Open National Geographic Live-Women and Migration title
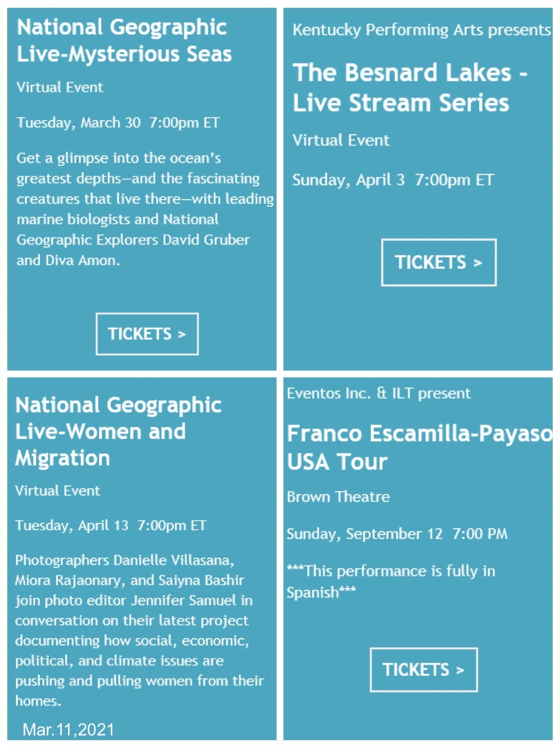 [x=118, y=431]
